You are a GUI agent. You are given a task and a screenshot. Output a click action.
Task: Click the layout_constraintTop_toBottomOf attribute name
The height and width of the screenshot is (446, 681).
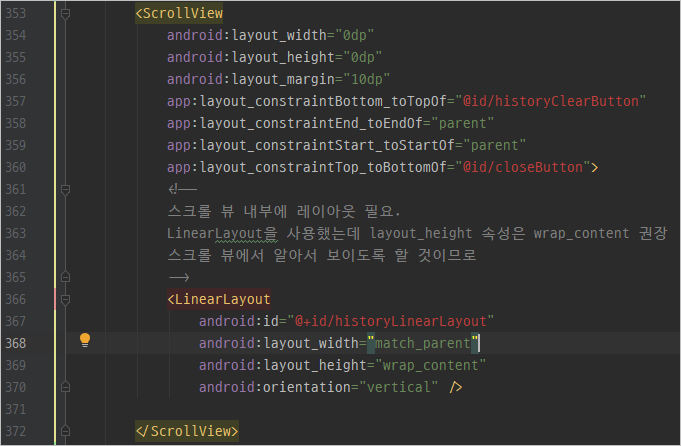tap(307, 167)
